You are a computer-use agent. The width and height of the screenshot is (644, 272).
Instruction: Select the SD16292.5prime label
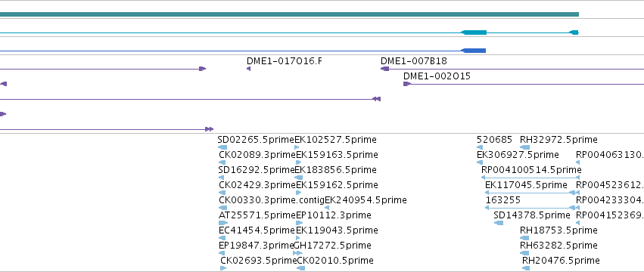(257, 170)
